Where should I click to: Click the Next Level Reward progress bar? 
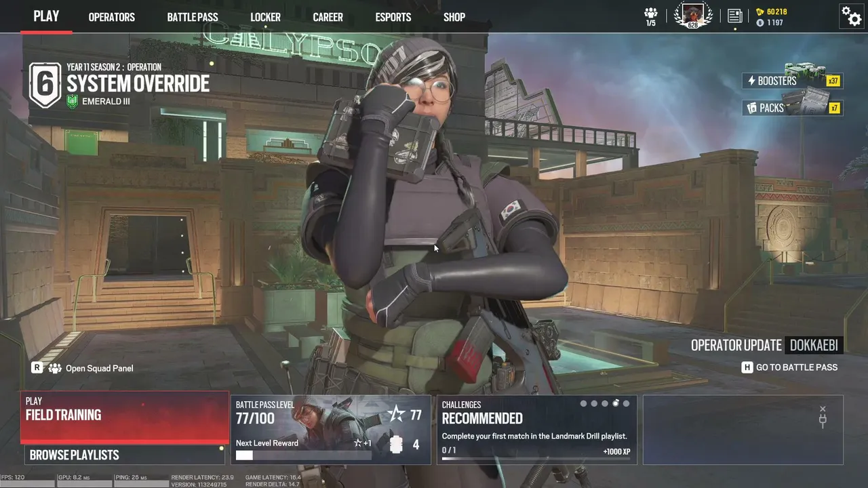click(x=303, y=455)
